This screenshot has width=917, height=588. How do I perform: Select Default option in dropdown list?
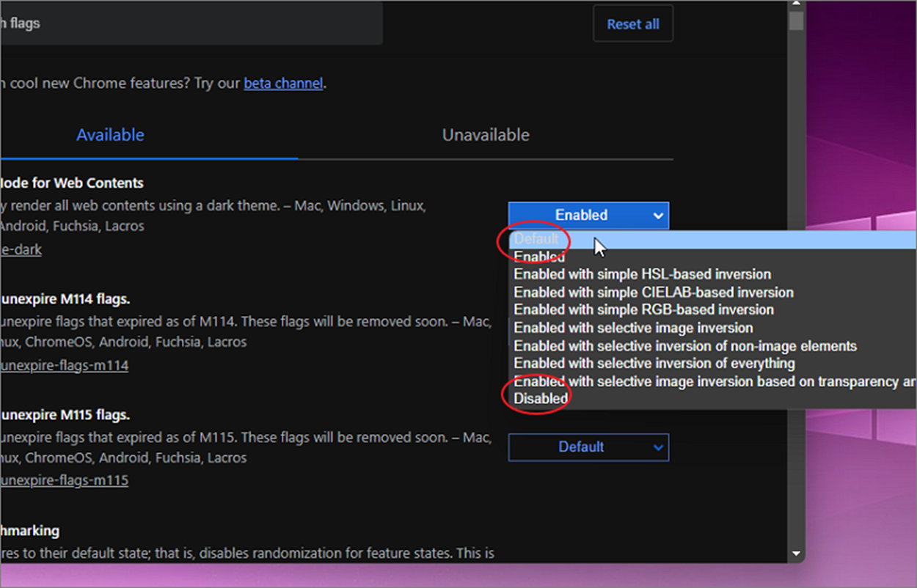[712, 239]
